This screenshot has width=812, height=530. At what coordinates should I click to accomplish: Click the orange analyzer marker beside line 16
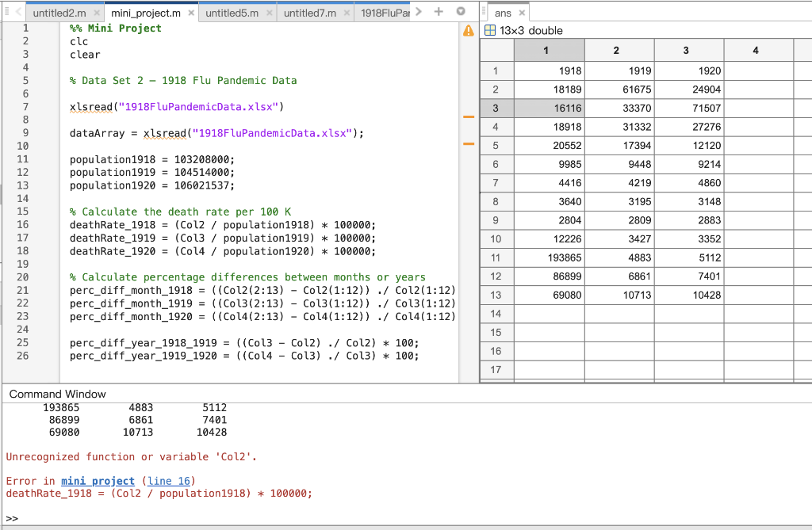tap(469, 116)
